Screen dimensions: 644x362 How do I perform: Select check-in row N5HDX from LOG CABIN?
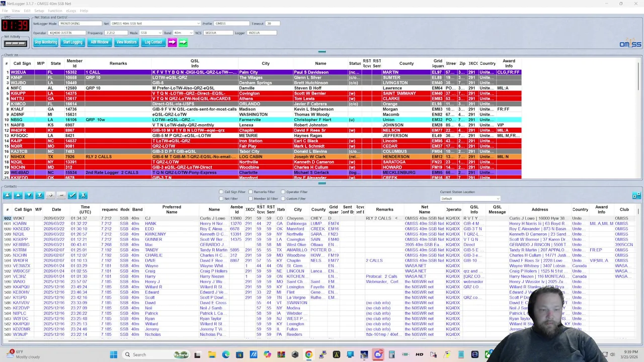(262, 157)
